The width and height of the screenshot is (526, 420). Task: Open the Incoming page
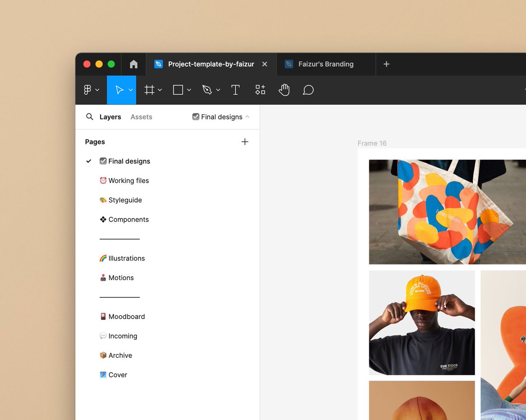click(118, 336)
